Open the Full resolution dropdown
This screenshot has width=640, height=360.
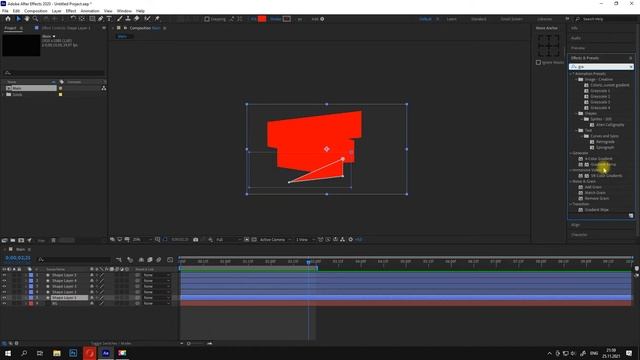click(228, 240)
